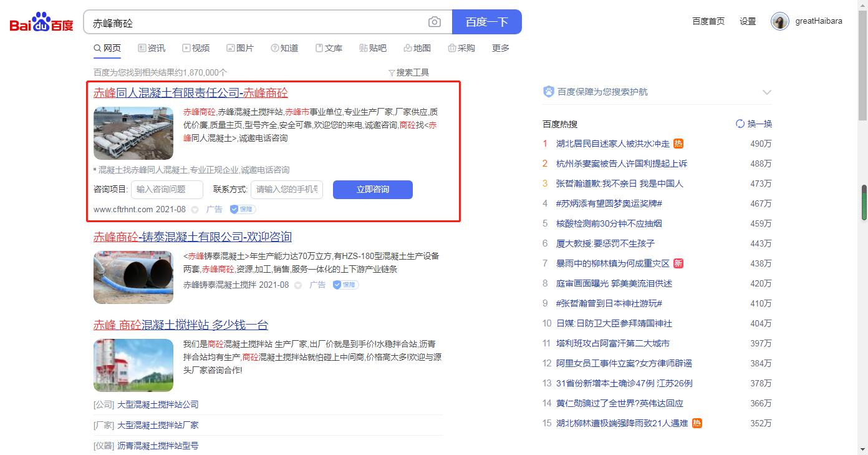Expand the 百度保障为您搜索护航 chevron
This screenshot has width=868, height=455.
coord(767,92)
